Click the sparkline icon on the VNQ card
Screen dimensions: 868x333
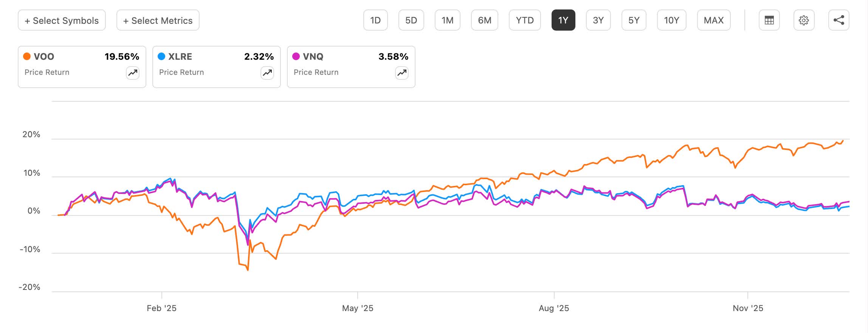click(401, 73)
